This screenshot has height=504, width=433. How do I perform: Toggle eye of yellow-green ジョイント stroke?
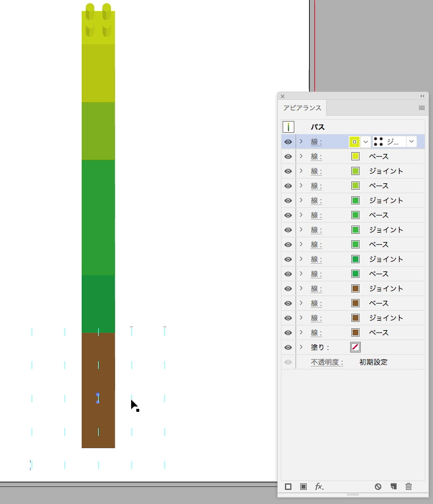288,172
